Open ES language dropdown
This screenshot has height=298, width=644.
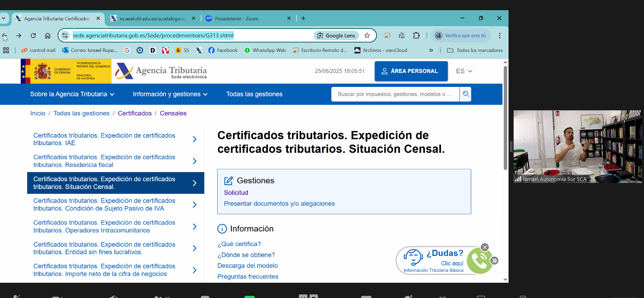464,71
